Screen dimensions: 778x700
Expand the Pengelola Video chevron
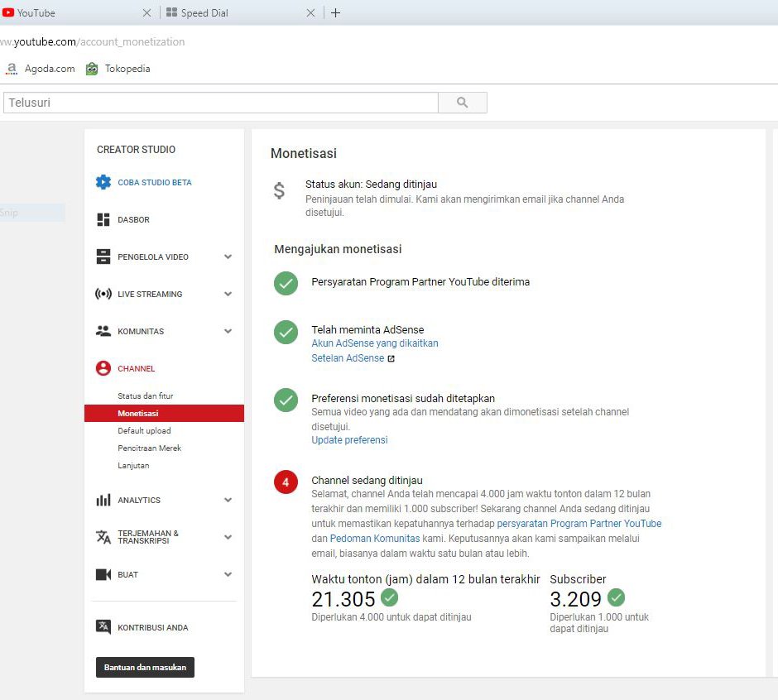click(x=228, y=257)
